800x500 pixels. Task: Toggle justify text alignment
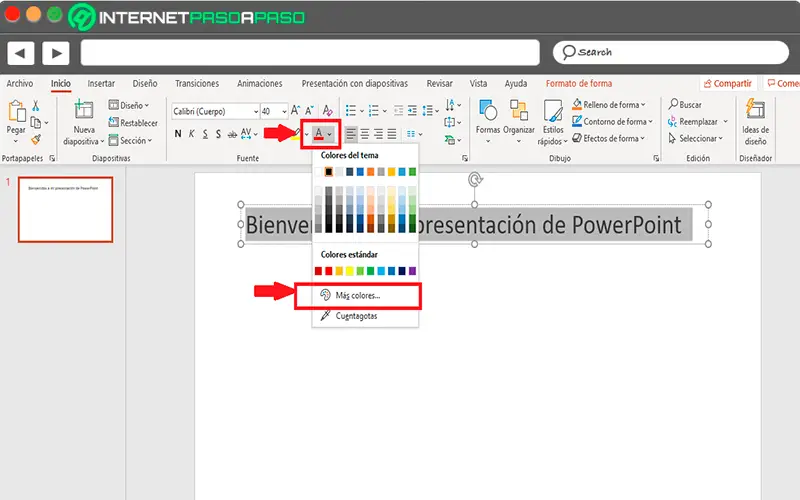tap(391, 134)
